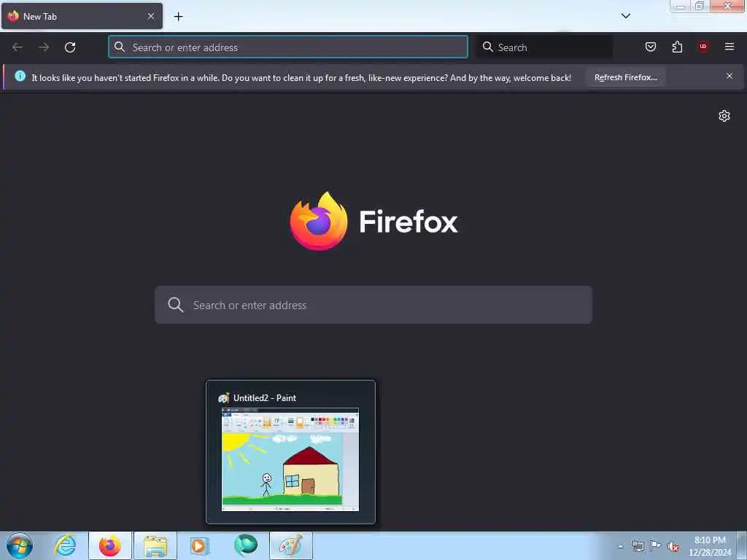Click the magnifier in center search box
The image size is (747, 560).
[x=175, y=305]
